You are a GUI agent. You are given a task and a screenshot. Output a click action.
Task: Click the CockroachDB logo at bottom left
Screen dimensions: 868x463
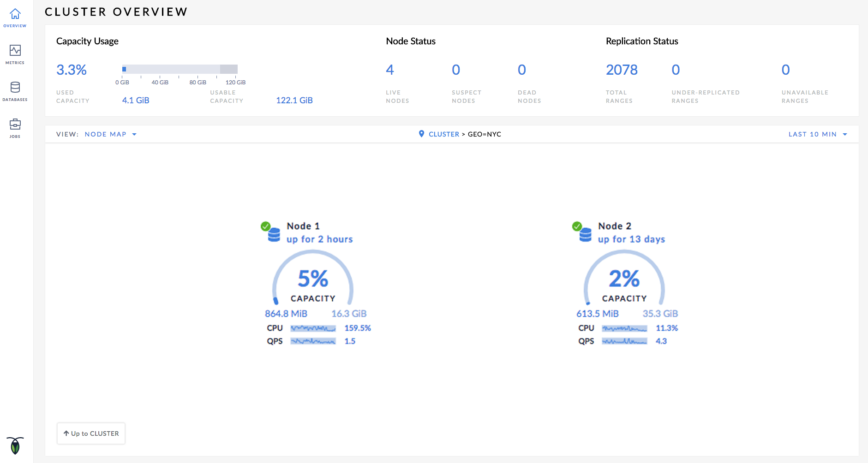(x=15, y=445)
